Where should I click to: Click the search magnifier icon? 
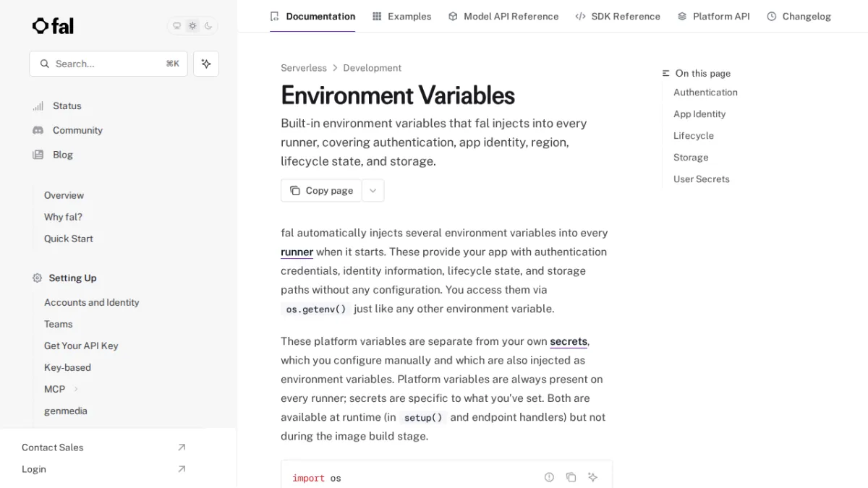45,64
